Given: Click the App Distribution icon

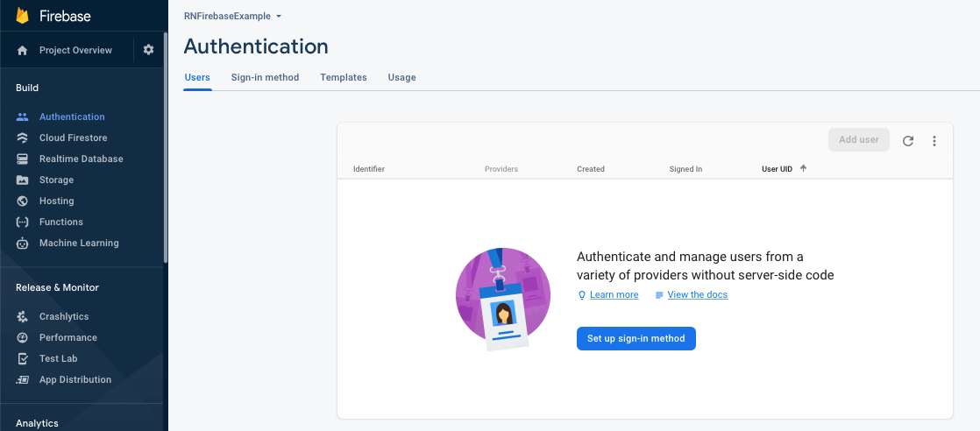Looking at the screenshot, I should tap(23, 380).
